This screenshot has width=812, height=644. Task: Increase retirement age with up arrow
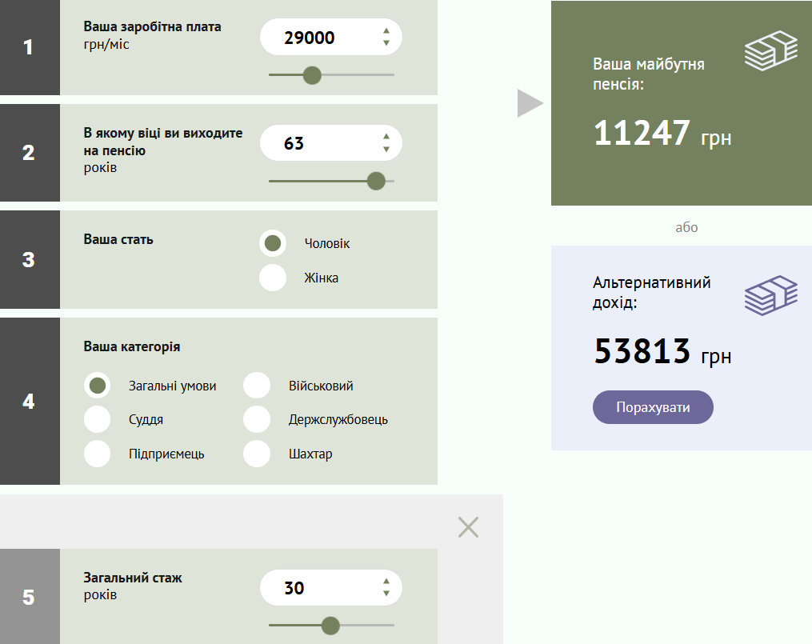[386, 138]
